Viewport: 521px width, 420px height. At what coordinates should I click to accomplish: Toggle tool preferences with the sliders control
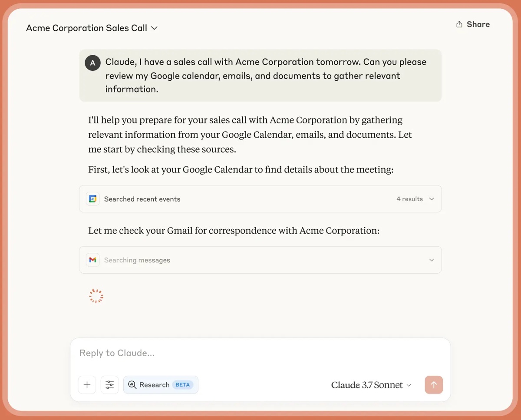click(109, 385)
